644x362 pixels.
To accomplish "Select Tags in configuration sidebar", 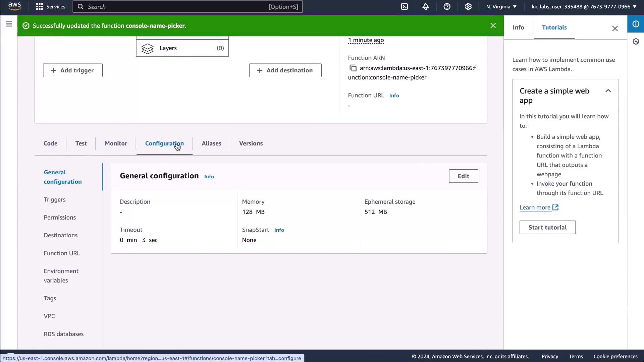I will coord(50,298).
